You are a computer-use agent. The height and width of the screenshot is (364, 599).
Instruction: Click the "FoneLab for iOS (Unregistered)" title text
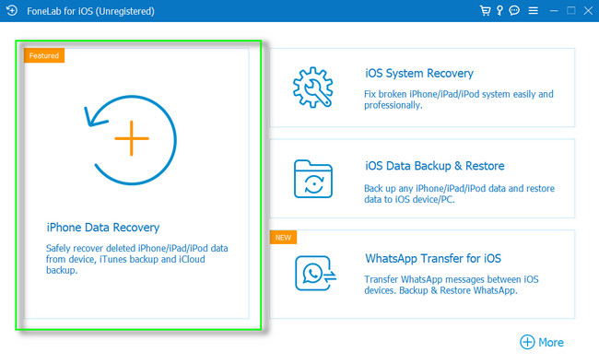pos(90,11)
